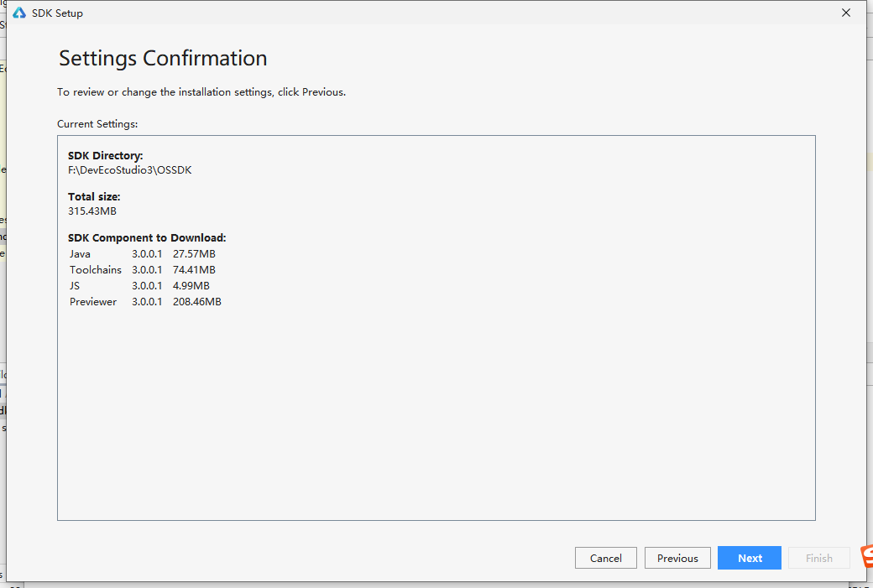Cancel the SDK Setup wizard
Screen dimensions: 873x588
(x=606, y=558)
